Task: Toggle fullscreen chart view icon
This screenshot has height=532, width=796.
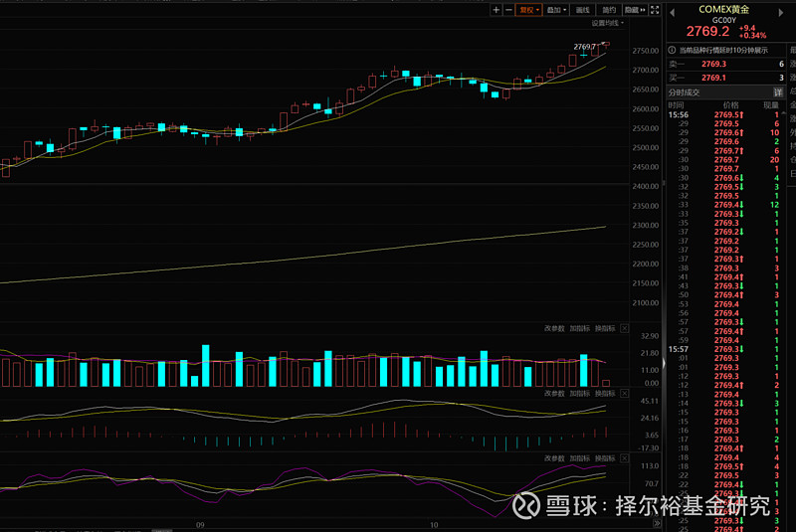Action: pos(654,10)
